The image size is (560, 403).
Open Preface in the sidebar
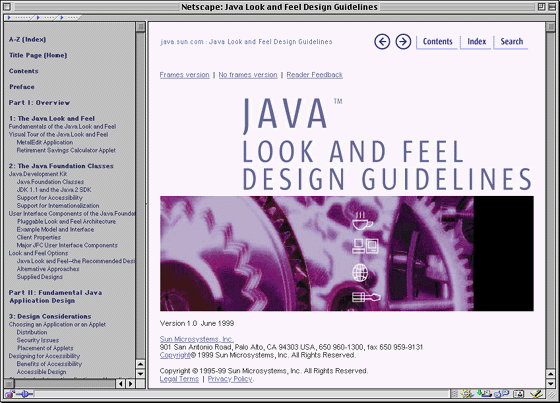pos(22,86)
